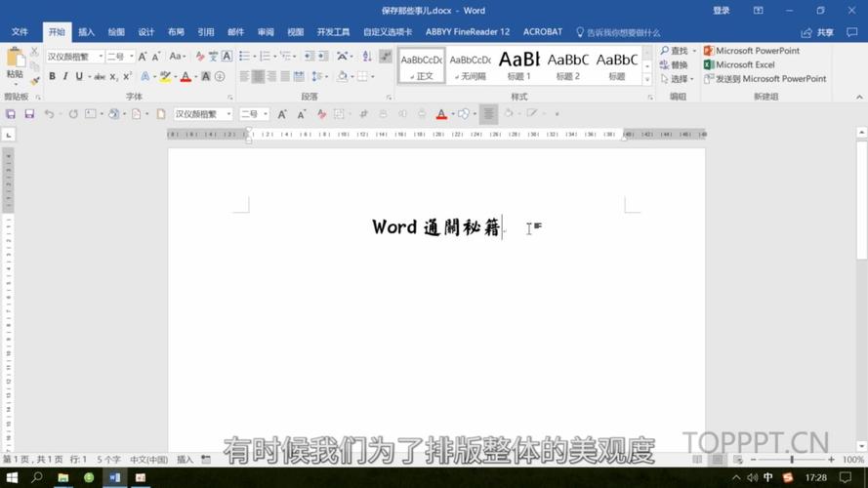This screenshot has width=868, height=488.
Task: Toggle Bold formatting
Action: click(52, 76)
